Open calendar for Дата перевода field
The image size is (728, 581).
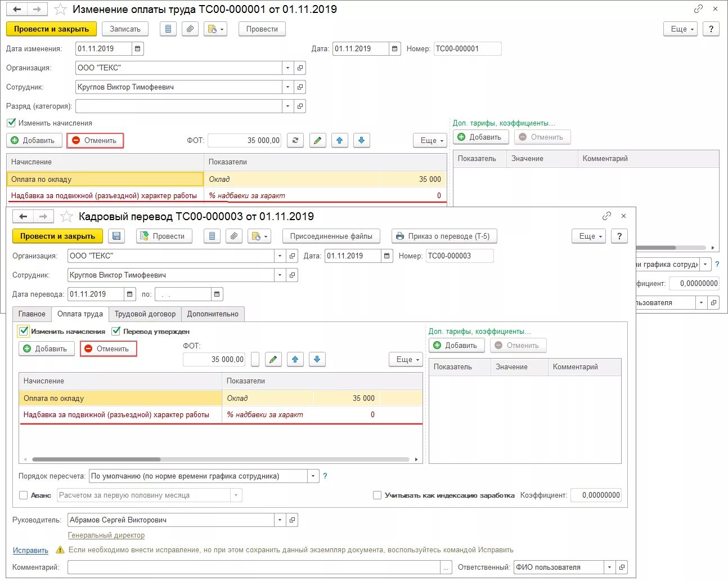coord(130,294)
